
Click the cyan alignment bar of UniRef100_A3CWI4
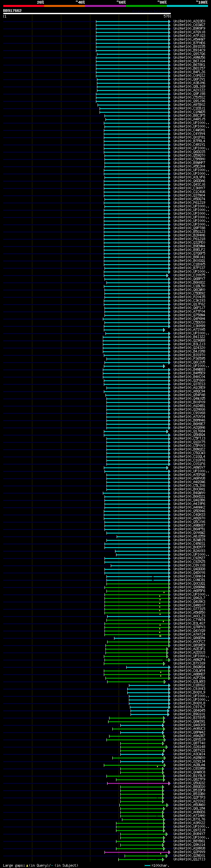[142, 754]
